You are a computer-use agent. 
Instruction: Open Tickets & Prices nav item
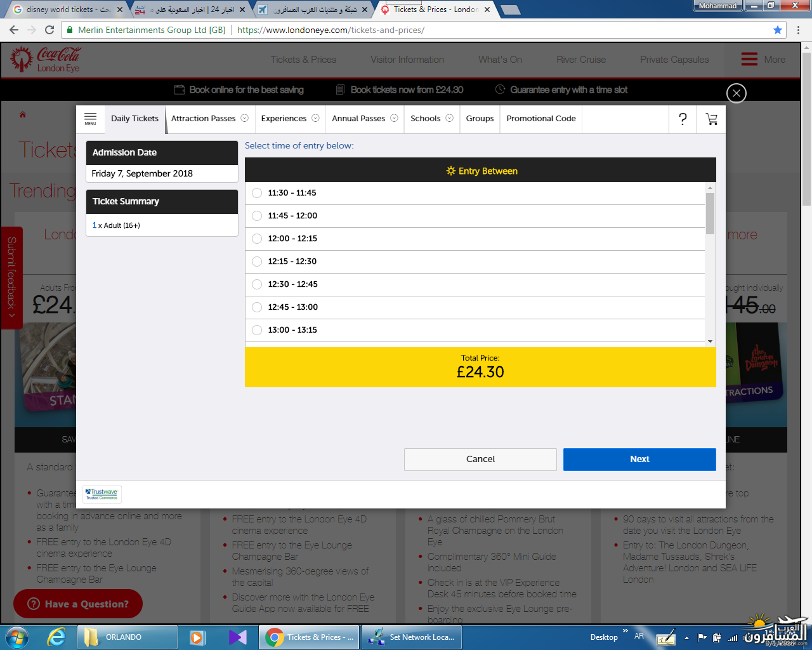(x=303, y=60)
